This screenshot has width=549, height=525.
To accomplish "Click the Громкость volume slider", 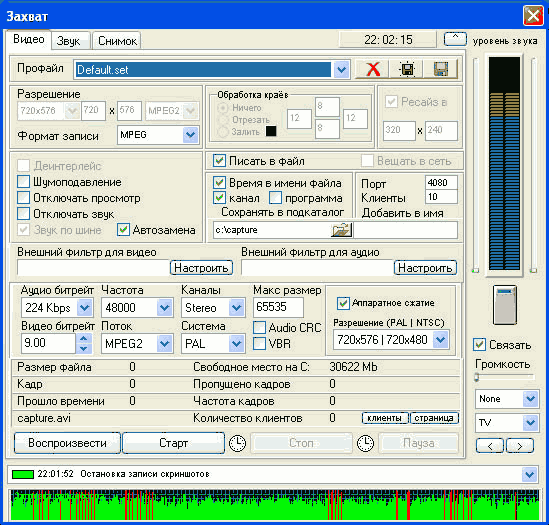I will coord(504,377).
